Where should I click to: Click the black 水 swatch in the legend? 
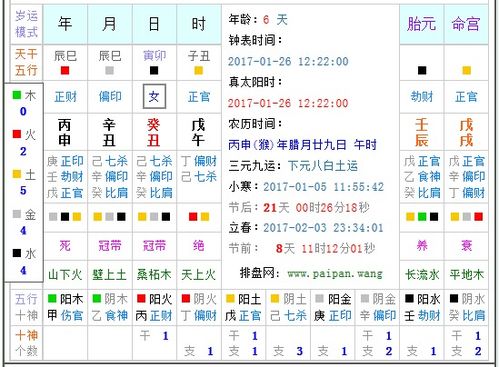point(17,253)
